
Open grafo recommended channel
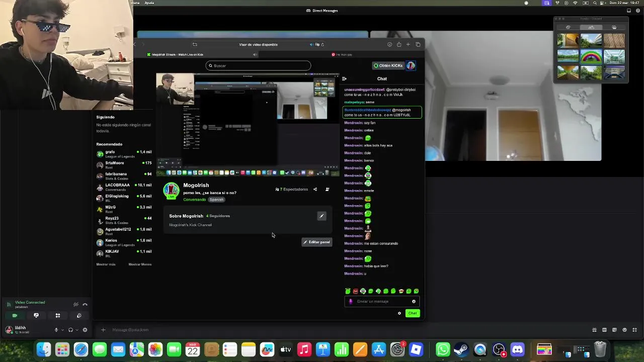tap(124, 154)
